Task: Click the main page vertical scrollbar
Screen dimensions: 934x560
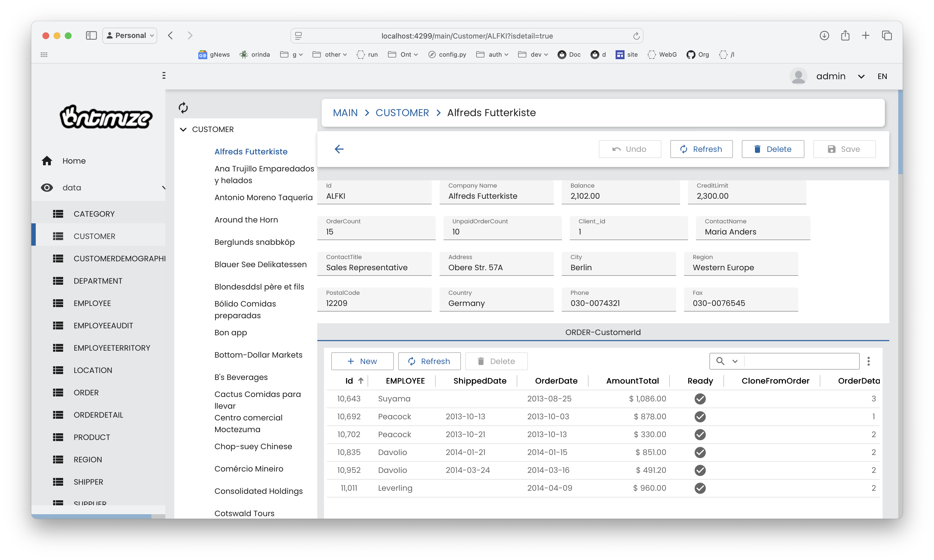Action: 900,132
